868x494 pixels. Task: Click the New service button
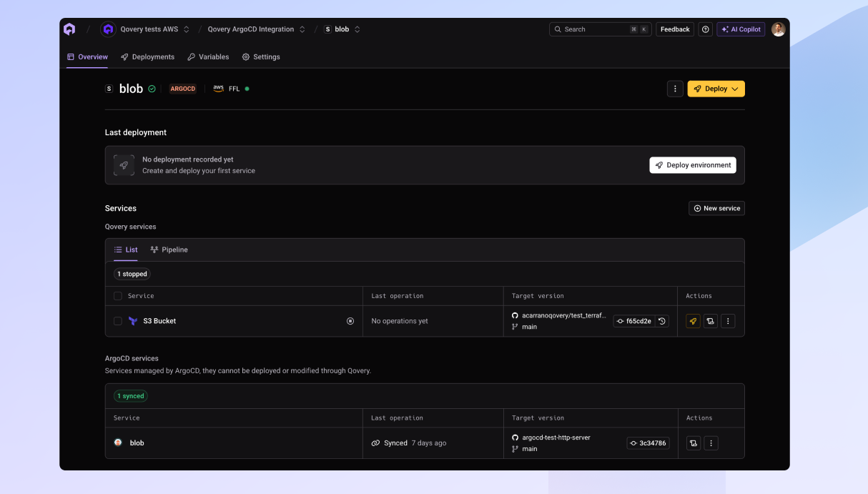point(716,208)
